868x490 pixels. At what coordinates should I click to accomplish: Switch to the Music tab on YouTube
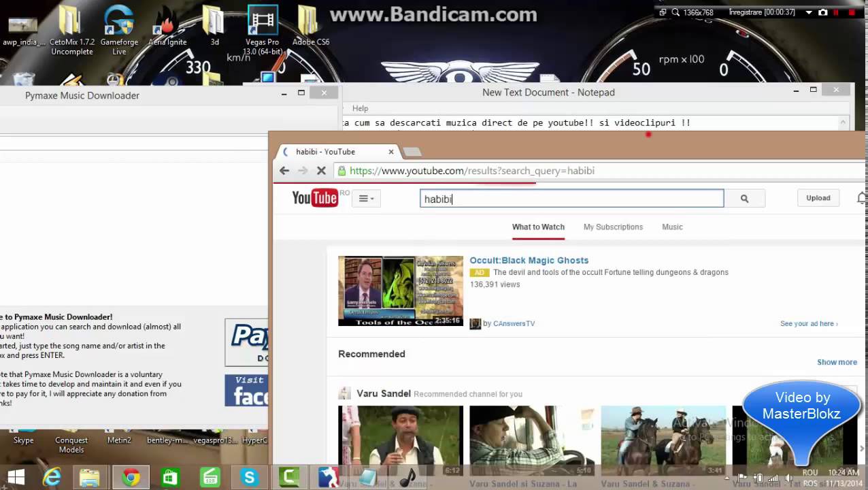pyautogui.click(x=672, y=227)
